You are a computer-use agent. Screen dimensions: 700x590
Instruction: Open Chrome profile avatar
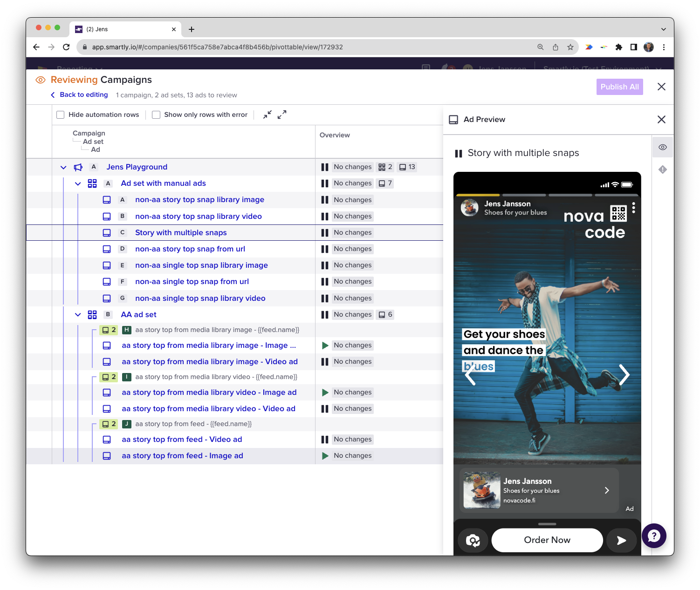pos(649,47)
